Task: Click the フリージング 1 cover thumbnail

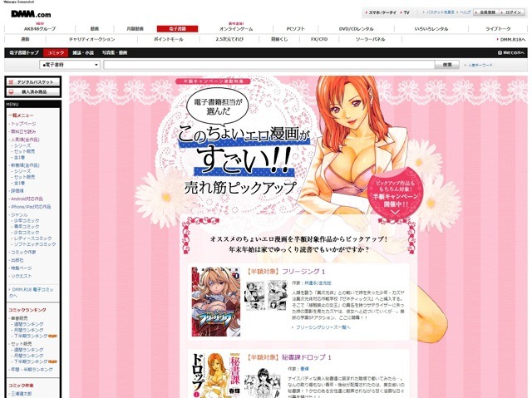Action: click(x=216, y=302)
